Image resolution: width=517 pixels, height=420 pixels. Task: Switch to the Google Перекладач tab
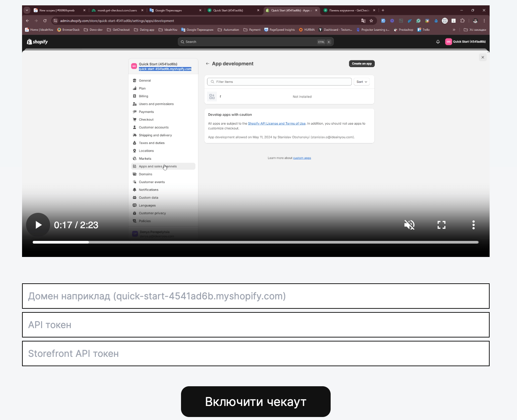[x=175, y=10]
